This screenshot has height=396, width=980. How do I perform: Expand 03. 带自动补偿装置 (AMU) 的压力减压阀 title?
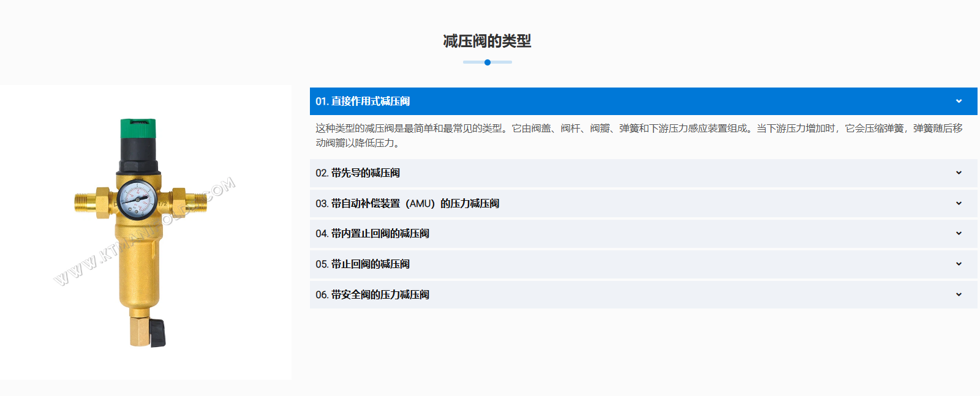tap(407, 204)
